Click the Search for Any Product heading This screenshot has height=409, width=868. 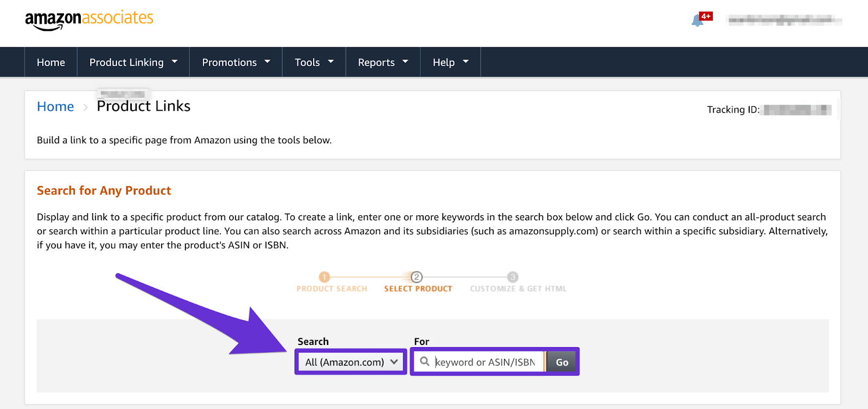point(104,190)
